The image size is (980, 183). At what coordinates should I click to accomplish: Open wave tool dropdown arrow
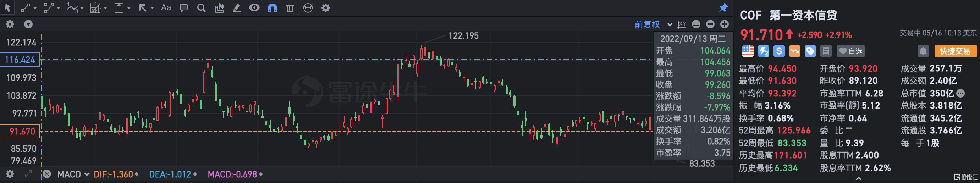[x=82, y=8]
